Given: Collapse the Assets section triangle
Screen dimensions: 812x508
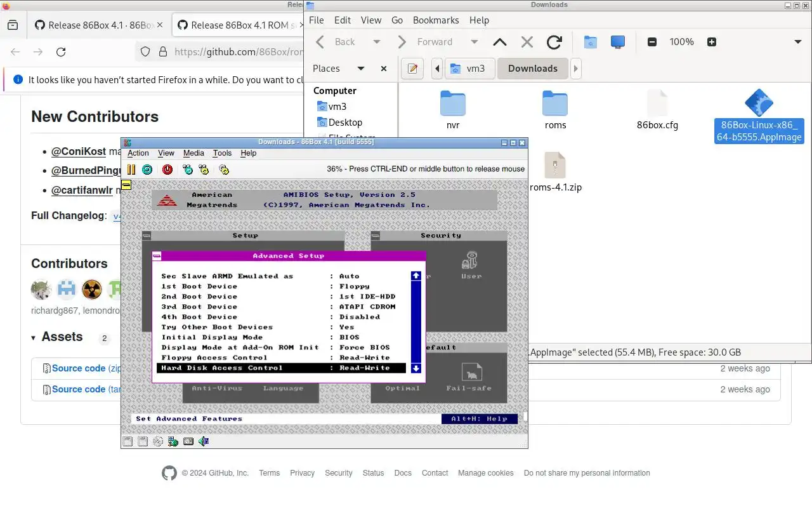Looking at the screenshot, I should (x=34, y=338).
